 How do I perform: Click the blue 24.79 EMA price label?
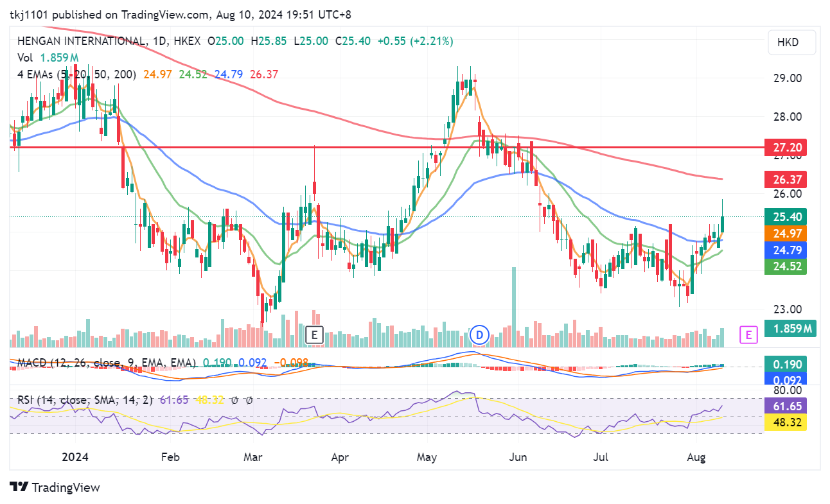(786, 250)
